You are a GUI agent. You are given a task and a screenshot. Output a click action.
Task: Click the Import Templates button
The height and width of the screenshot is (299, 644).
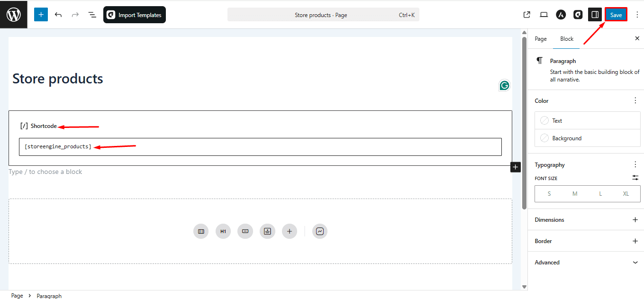134,15
